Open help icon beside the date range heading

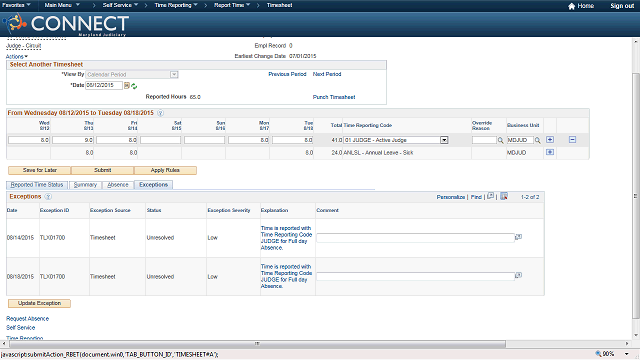[160, 113]
